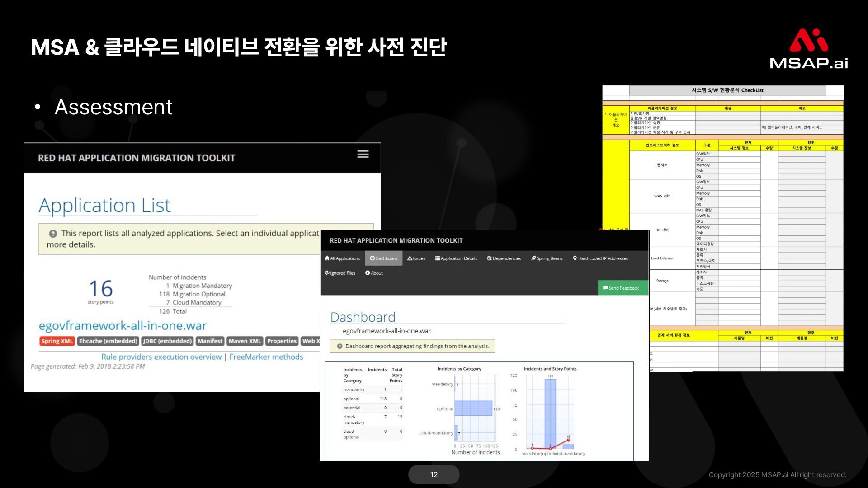868x488 pixels.
Task: Click '7 Cloud Mandatory' incident count
Action: coord(193,303)
